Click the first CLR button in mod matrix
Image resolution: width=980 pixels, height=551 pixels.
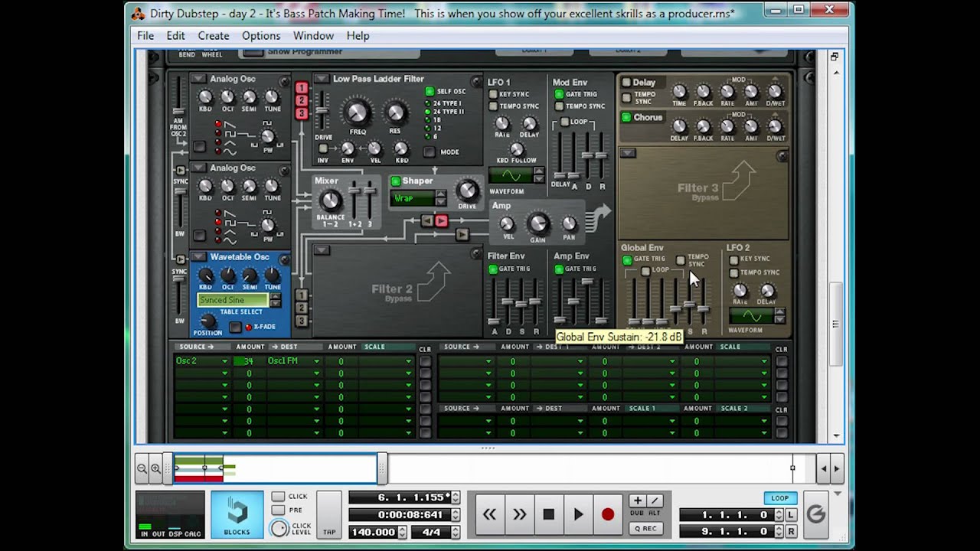[x=425, y=362]
